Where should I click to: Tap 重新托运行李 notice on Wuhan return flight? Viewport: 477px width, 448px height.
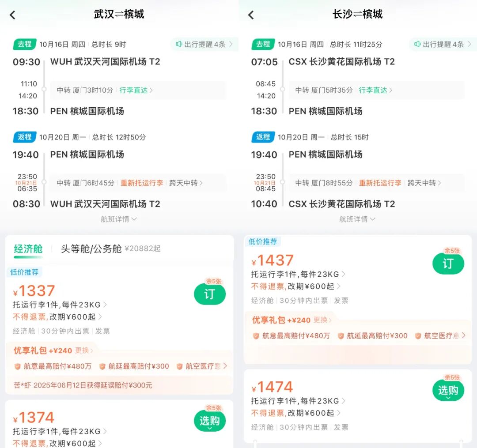[x=141, y=182]
